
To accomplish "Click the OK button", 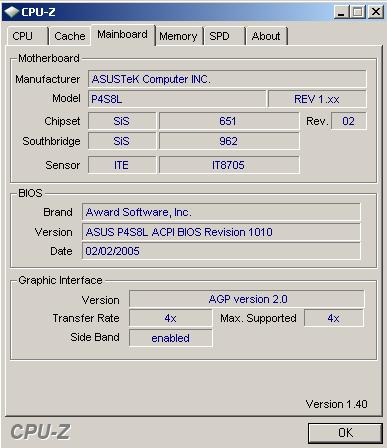I will coord(345,433).
